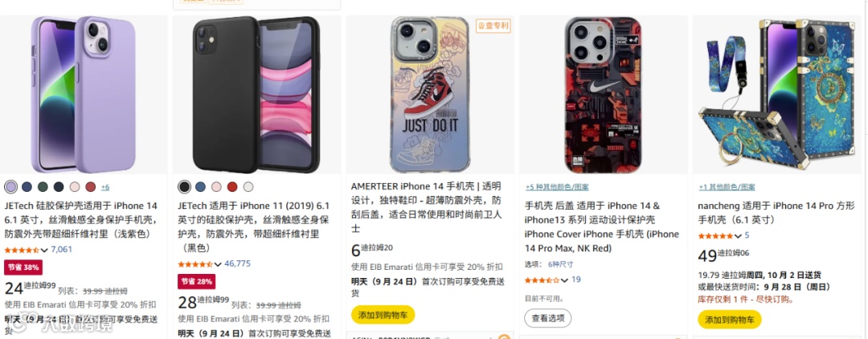Screen dimensions: 868x339
Task: Choose the navy blue swatch for JETech iPhone 14
Action: pyautogui.click(x=27, y=187)
